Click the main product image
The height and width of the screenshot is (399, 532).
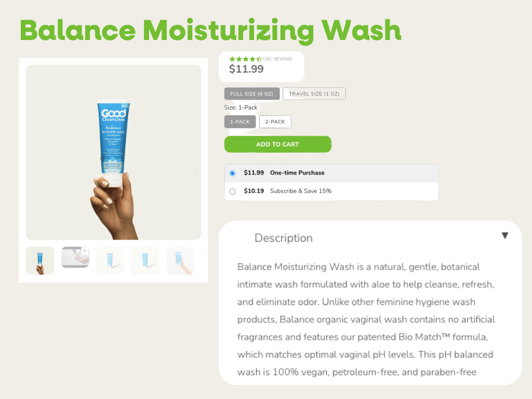113,152
